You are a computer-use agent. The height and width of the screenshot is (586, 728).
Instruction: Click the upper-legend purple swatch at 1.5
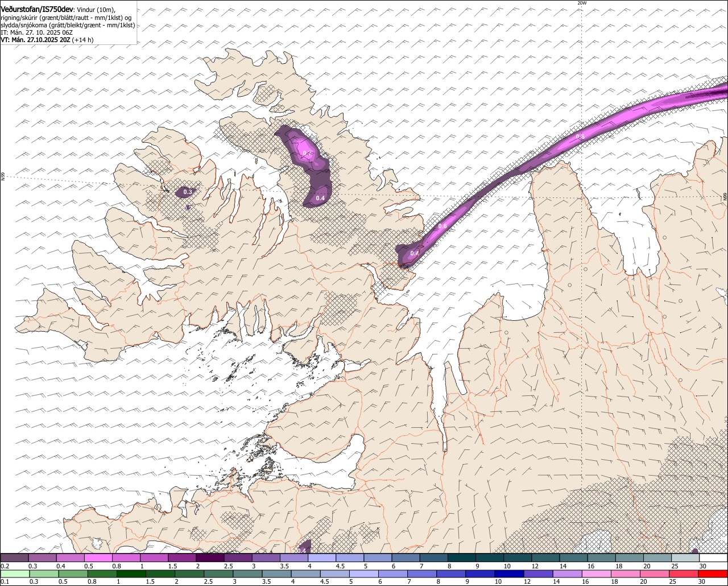(182, 558)
